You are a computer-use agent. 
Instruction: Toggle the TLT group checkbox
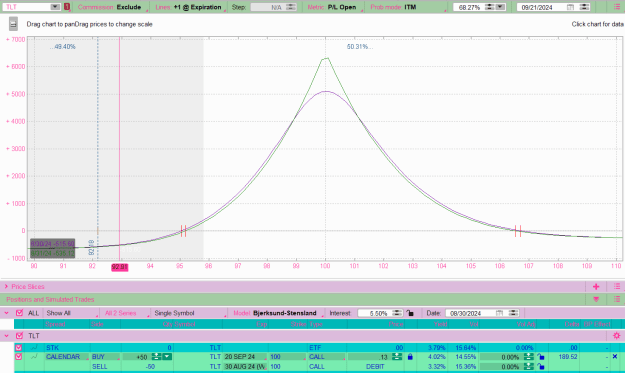coord(19,336)
